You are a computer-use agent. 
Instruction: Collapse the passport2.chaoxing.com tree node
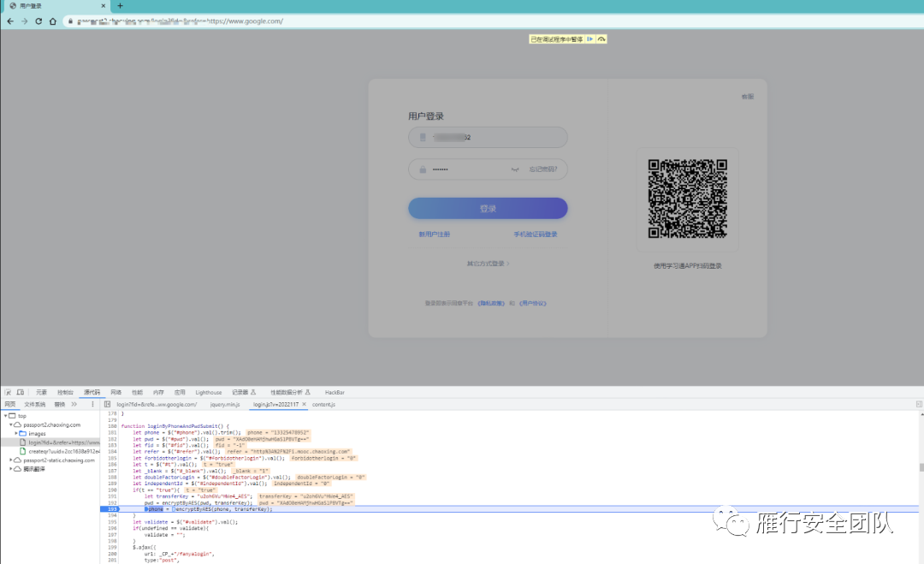point(10,424)
